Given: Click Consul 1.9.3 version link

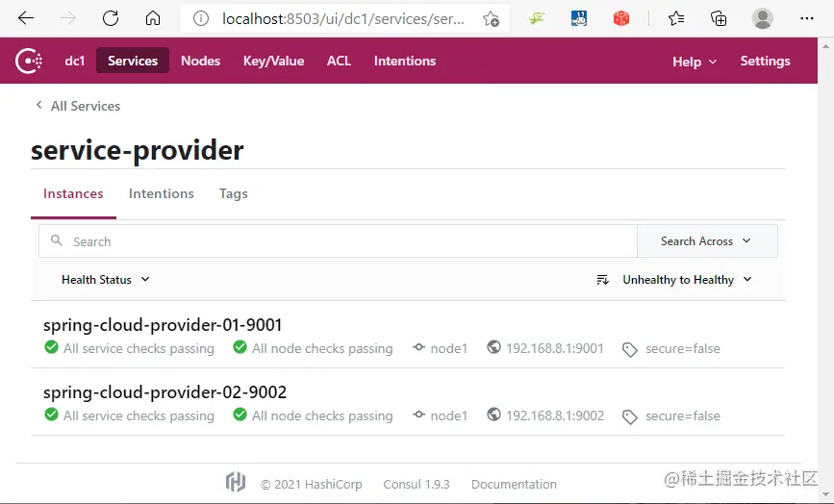Looking at the screenshot, I should click(417, 485).
